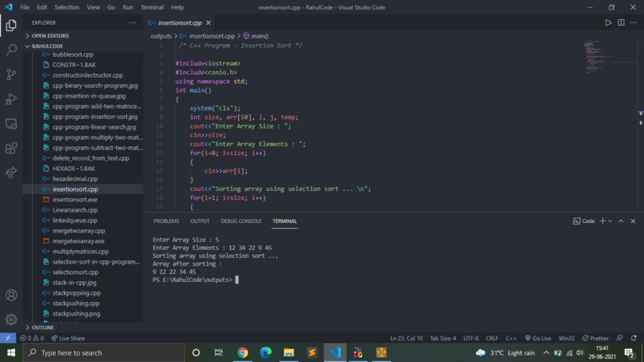Open the View menu
The image size is (644, 362).
(93, 7)
